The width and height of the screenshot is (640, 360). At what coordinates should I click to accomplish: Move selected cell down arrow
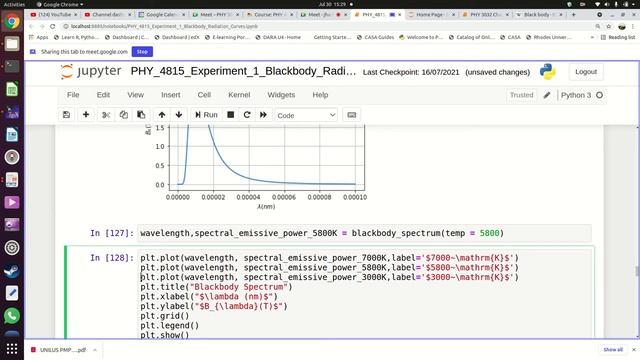(x=179, y=115)
